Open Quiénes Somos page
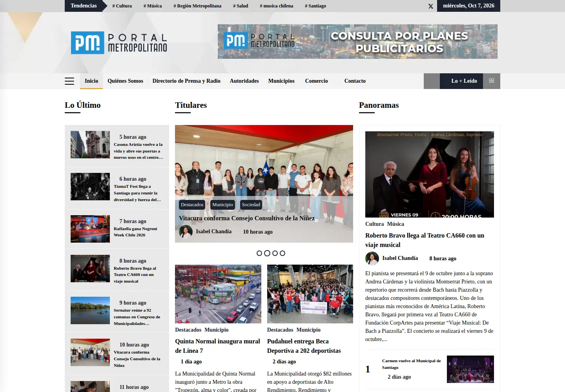The width and height of the screenshot is (565, 392). pyautogui.click(x=125, y=81)
